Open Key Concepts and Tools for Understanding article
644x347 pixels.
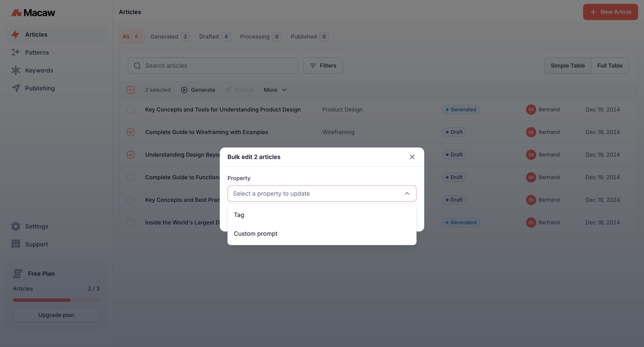tap(223, 110)
